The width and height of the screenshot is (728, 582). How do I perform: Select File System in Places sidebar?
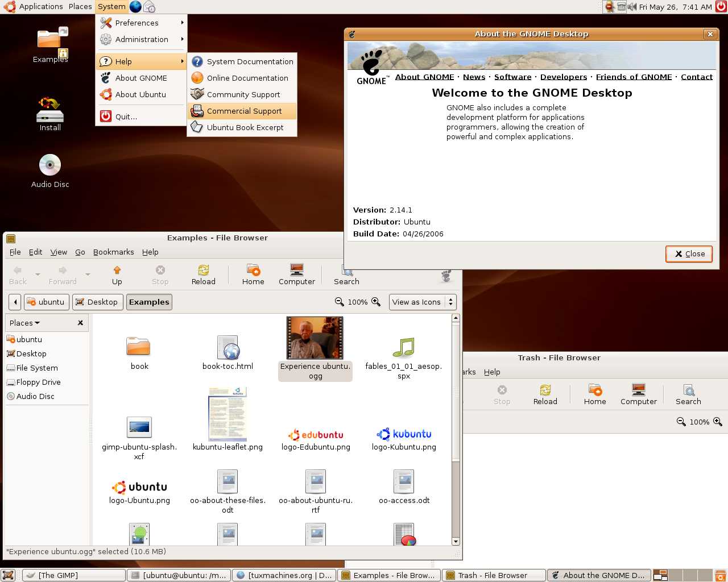(x=47, y=368)
